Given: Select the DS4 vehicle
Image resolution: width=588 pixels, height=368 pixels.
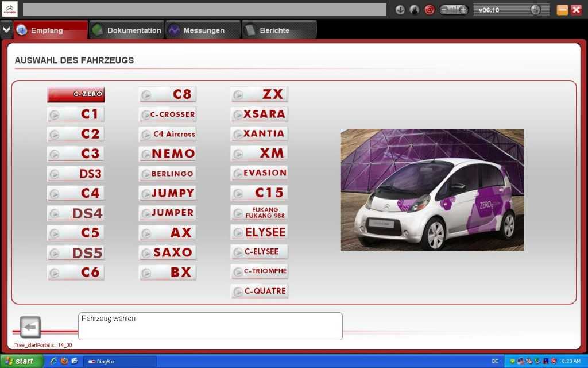Looking at the screenshot, I should click(76, 213).
